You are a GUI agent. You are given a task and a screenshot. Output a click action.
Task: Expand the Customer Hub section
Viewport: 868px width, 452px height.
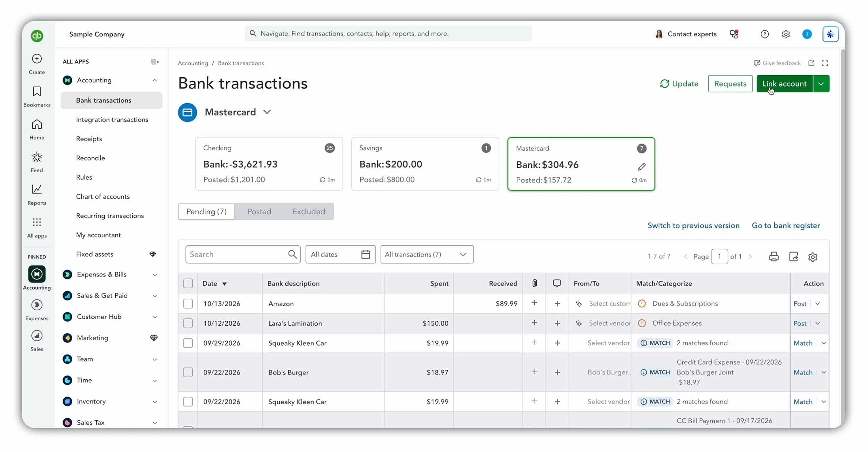pyautogui.click(x=155, y=317)
